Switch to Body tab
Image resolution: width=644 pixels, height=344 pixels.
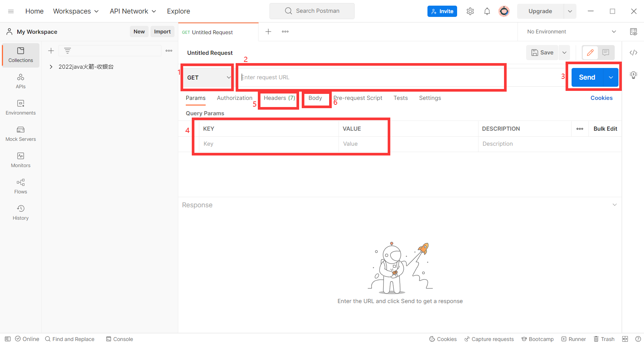point(315,98)
